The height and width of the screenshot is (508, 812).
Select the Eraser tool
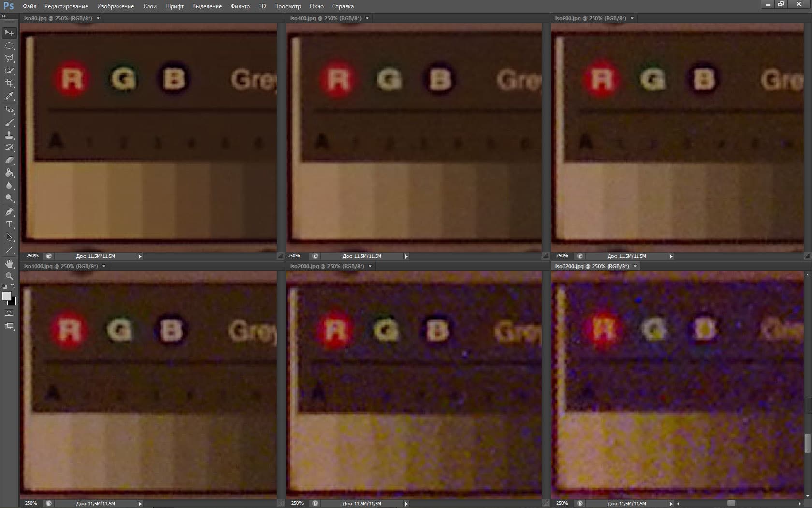pos(9,160)
